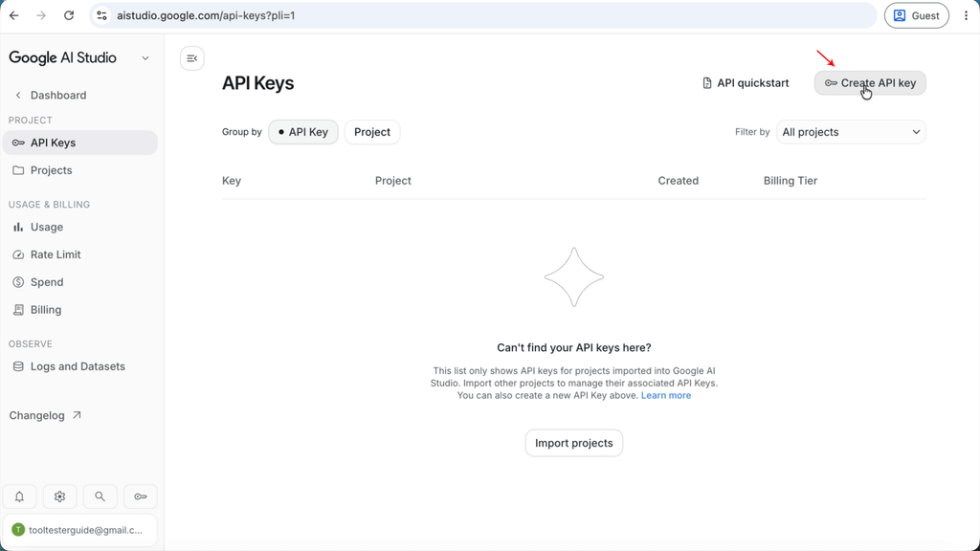Click the Spend dollar icon

point(18,282)
